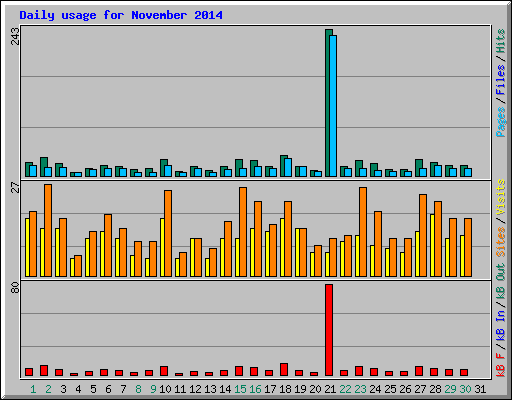Click the orange Visits bar for day 23

[363, 232]
